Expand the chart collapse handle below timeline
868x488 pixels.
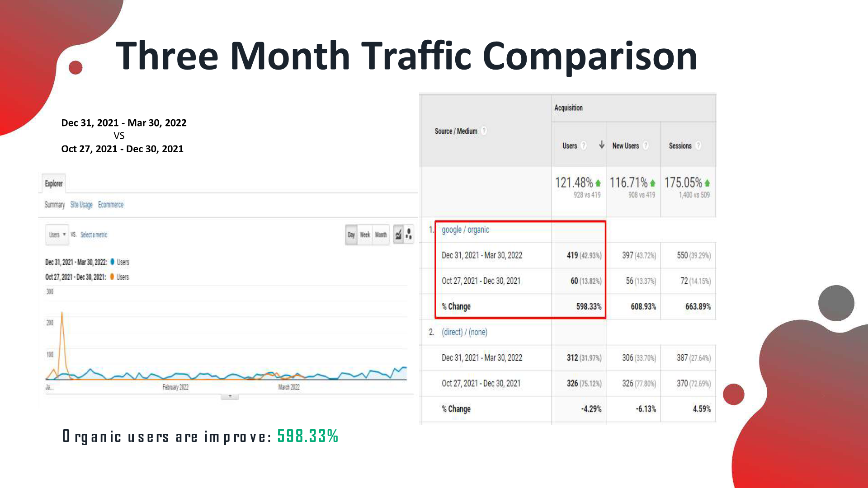230,396
